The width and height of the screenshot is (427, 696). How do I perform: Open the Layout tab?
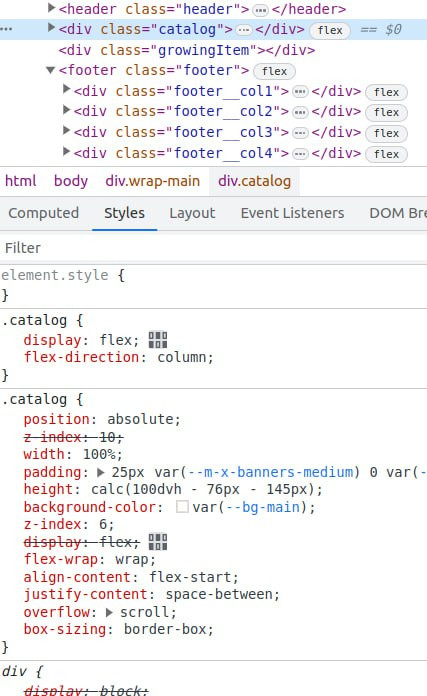[x=192, y=213]
